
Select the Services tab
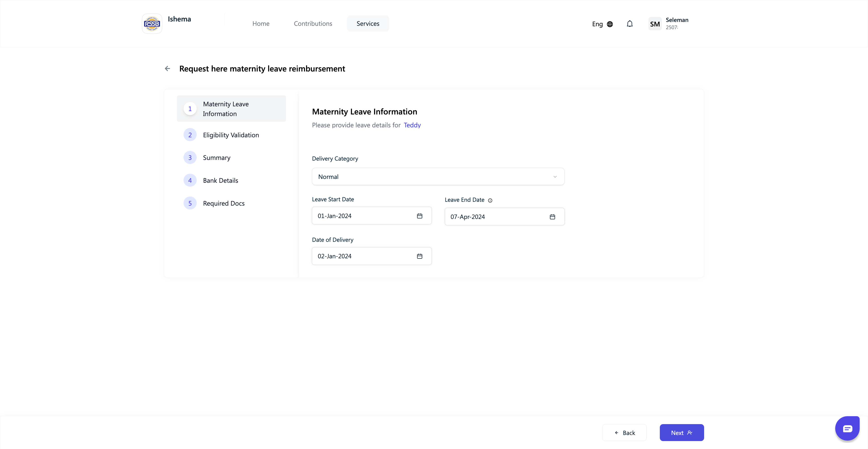(368, 24)
